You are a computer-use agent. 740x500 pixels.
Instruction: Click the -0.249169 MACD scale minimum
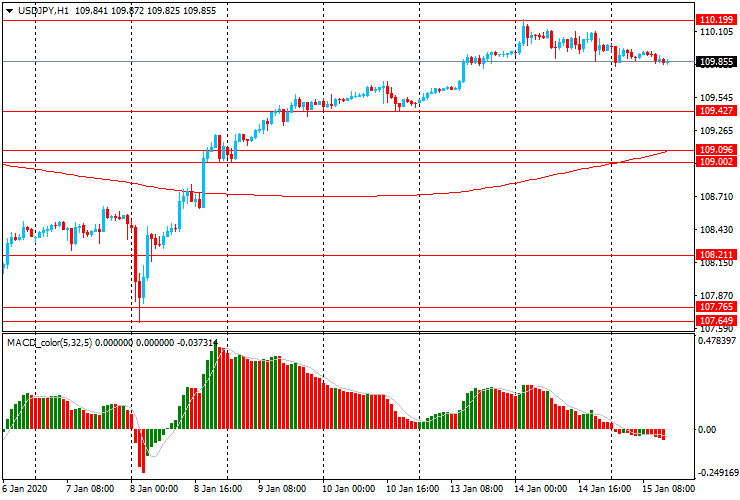[x=716, y=473]
